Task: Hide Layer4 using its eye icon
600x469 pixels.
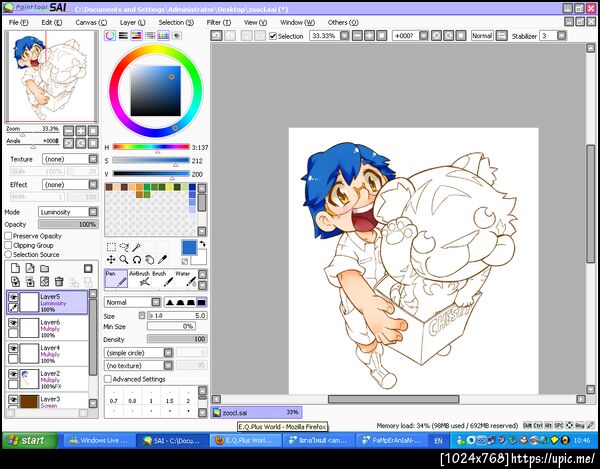Action: pos(13,348)
